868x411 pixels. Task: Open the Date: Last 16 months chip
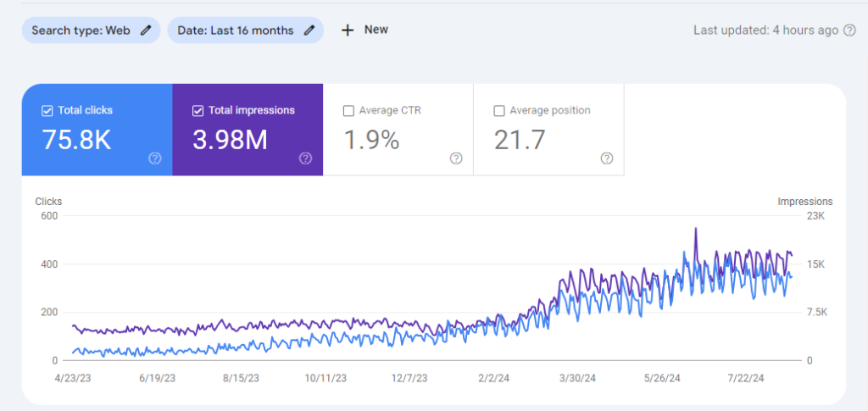245,31
